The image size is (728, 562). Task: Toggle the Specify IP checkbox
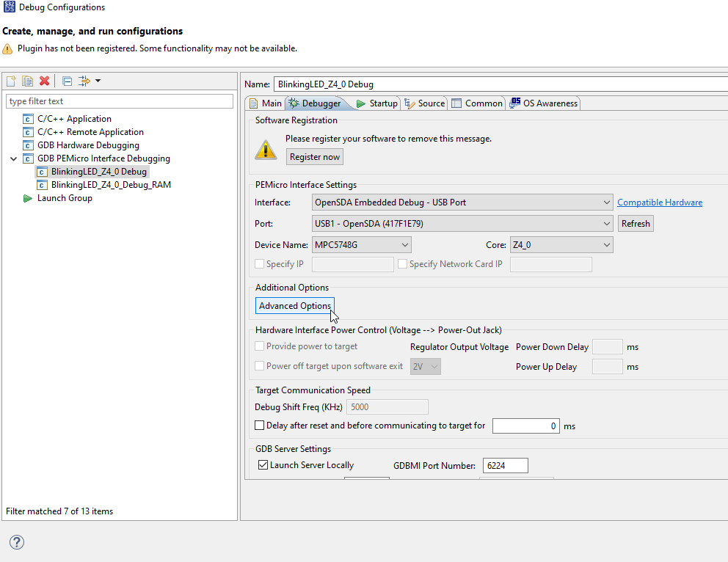[259, 263]
